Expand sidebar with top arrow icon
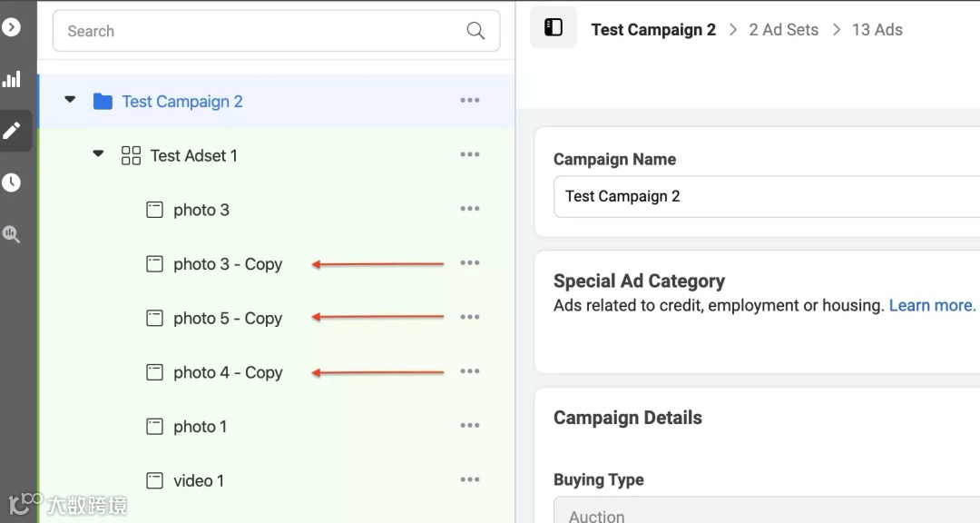The width and height of the screenshot is (980, 523). pyautogui.click(x=12, y=27)
